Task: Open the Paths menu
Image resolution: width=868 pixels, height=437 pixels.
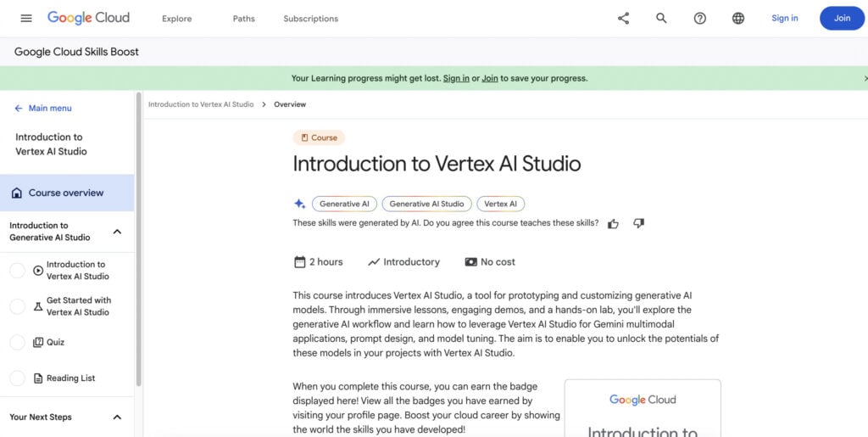Action: (x=243, y=19)
